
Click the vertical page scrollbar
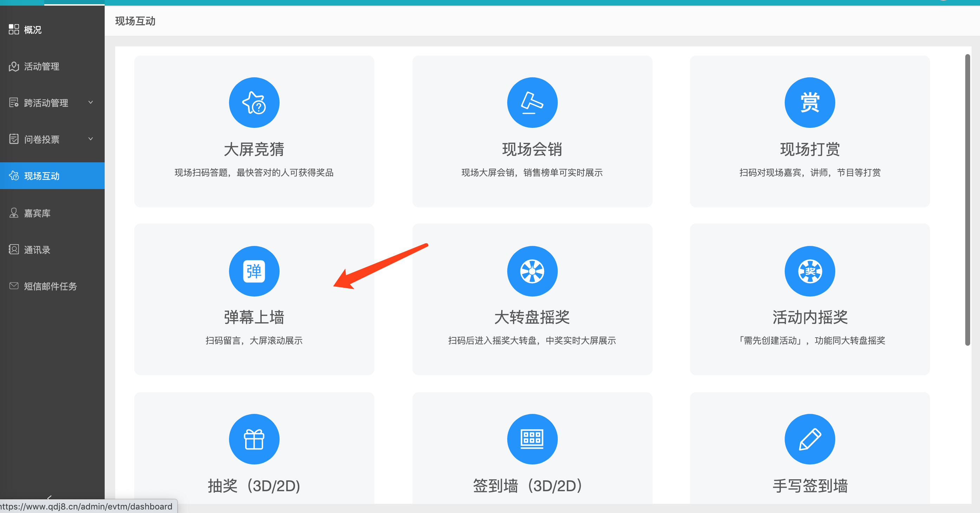point(967,200)
